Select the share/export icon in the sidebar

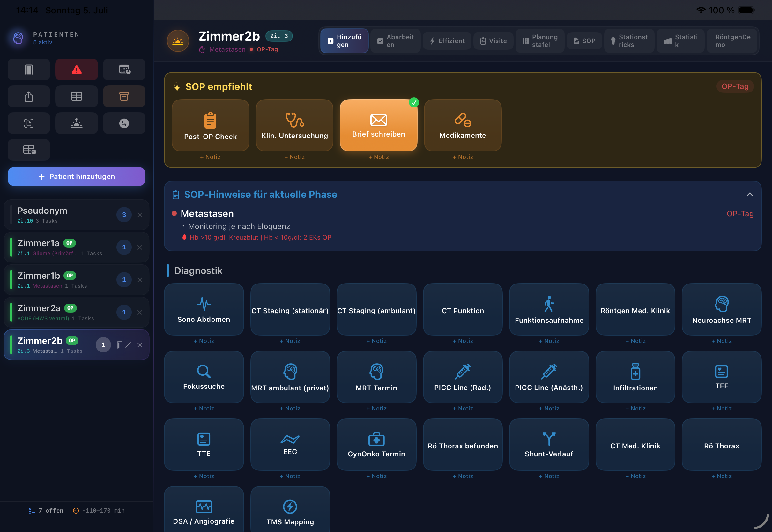click(x=29, y=96)
